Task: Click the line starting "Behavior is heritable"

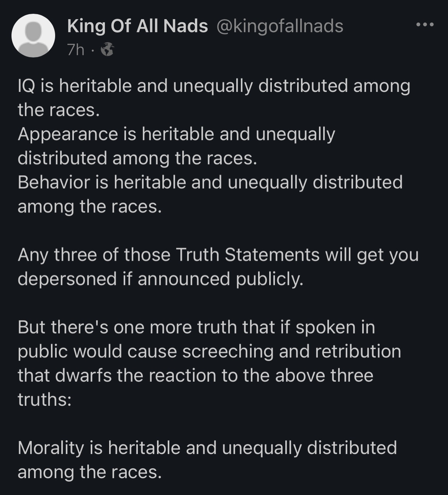Action: [x=210, y=182]
